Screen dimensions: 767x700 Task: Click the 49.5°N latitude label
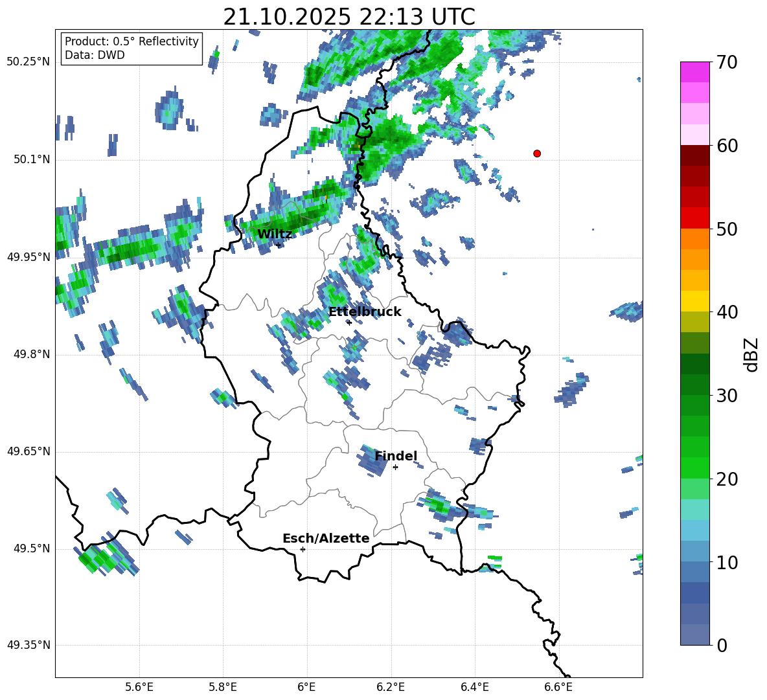coord(32,548)
